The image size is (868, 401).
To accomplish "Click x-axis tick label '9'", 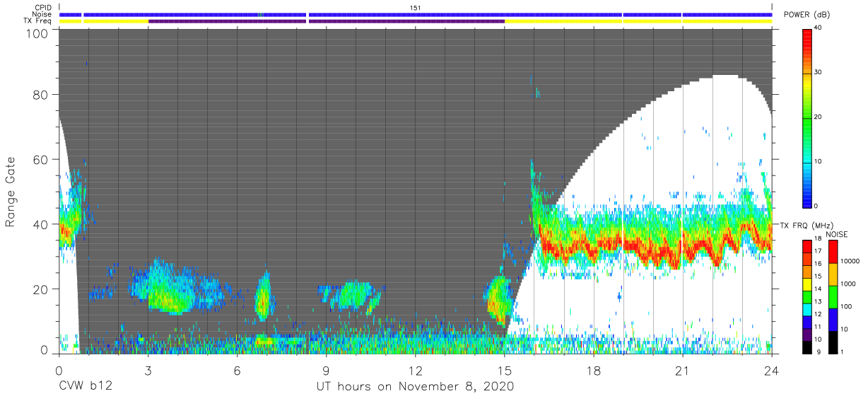I will click(326, 370).
